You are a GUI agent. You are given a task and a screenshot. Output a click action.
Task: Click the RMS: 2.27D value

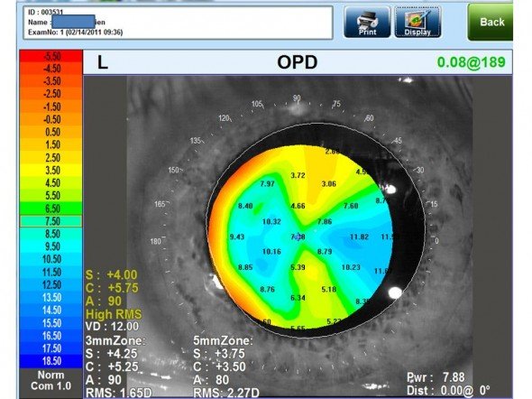coord(226,393)
